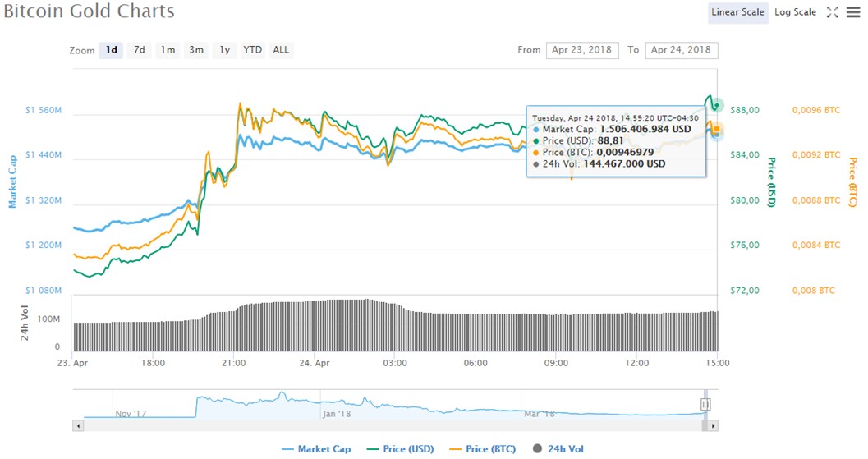Toggle 24h Vol series in legend
Image resolution: width=868 pixels, height=459 pixels.
point(558,449)
